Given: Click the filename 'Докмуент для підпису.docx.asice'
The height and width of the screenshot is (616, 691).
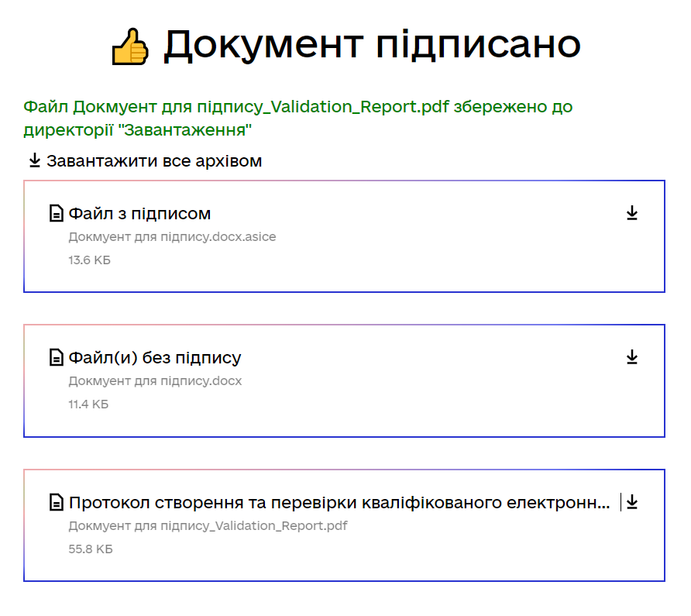Looking at the screenshot, I should point(172,236).
